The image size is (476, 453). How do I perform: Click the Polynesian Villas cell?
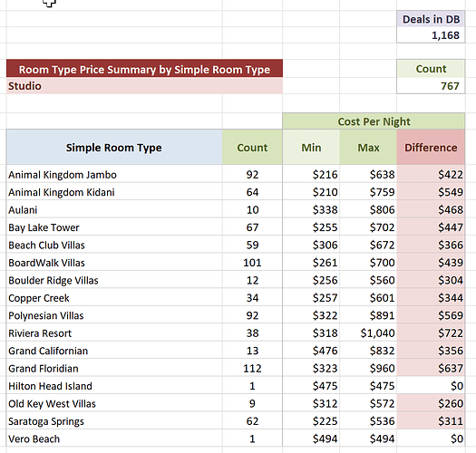click(x=114, y=315)
